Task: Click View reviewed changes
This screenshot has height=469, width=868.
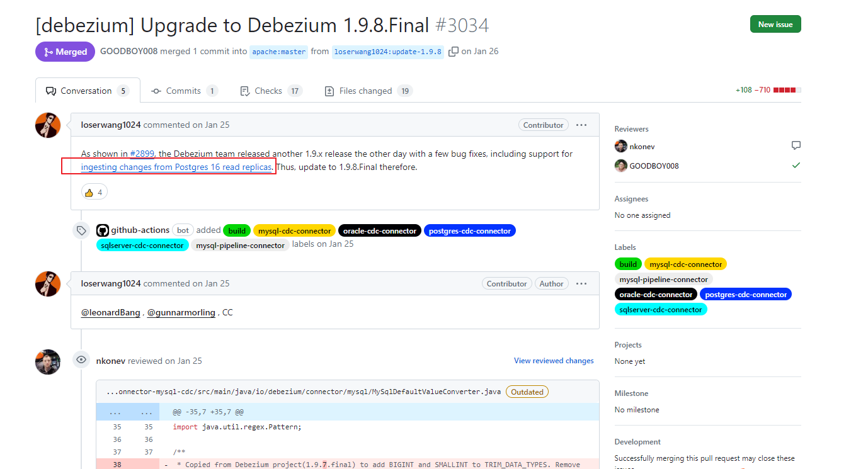Action: coord(554,361)
